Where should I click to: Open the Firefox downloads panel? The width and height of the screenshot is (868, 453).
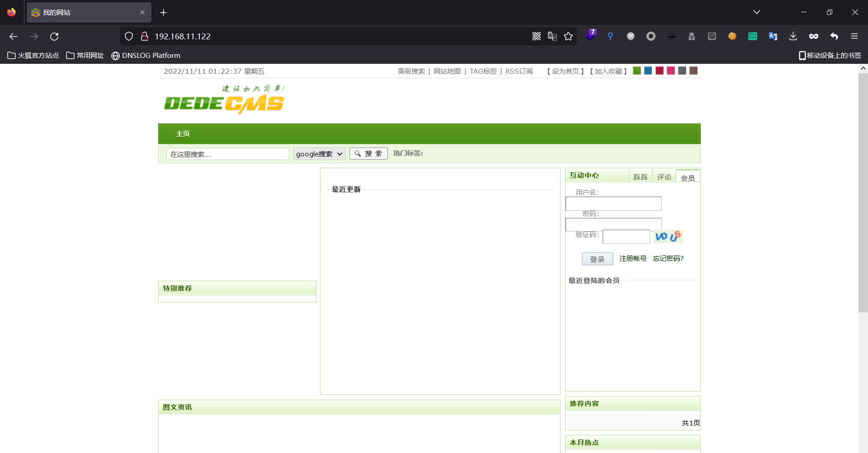(793, 36)
